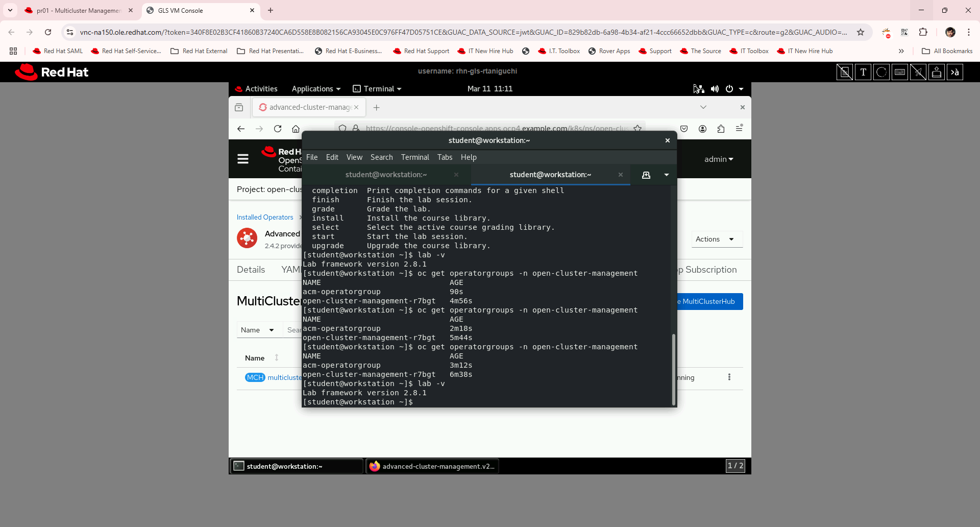The width and height of the screenshot is (980, 527).
Task: Open kebab menu for the MCH row
Action: click(x=729, y=377)
